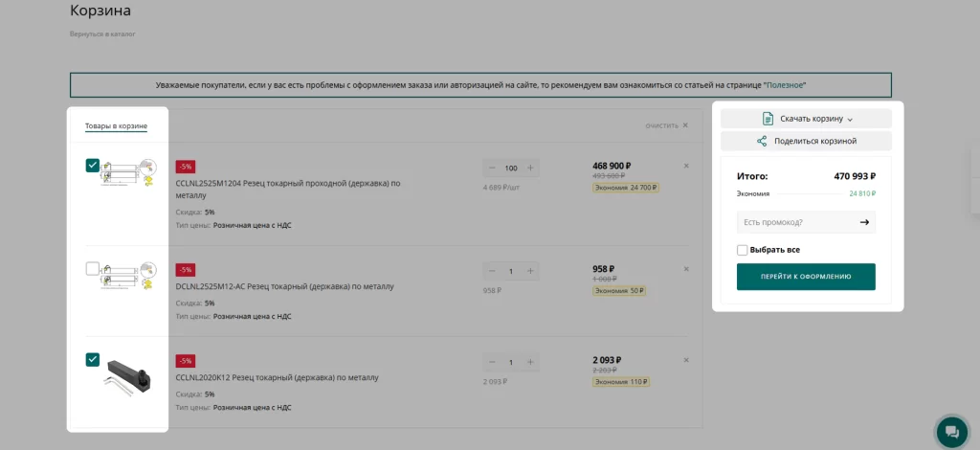
Task: Open the chat widget icon
Action: (952, 431)
